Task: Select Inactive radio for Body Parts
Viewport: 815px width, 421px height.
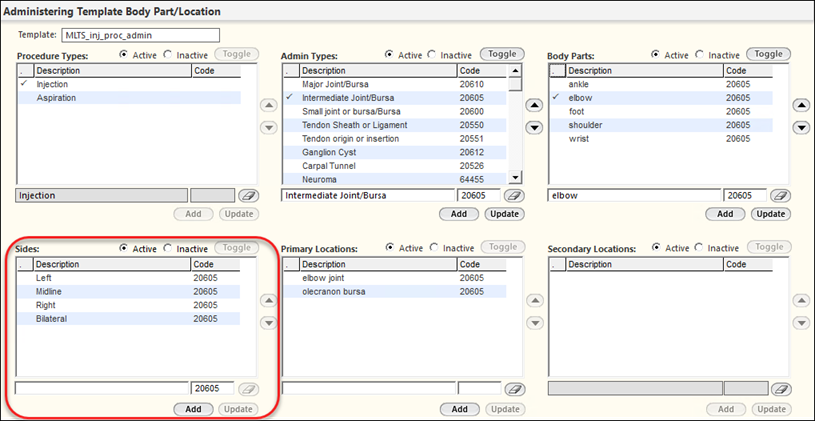Action: click(700, 54)
